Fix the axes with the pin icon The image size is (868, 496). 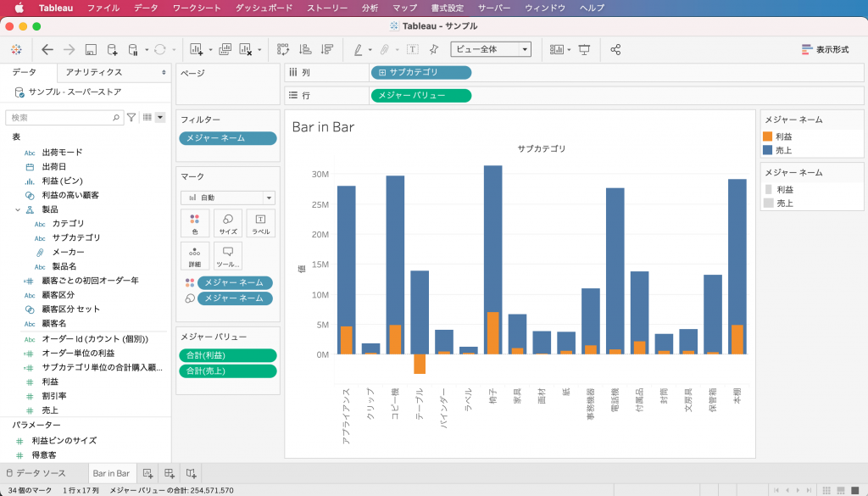[x=434, y=50]
